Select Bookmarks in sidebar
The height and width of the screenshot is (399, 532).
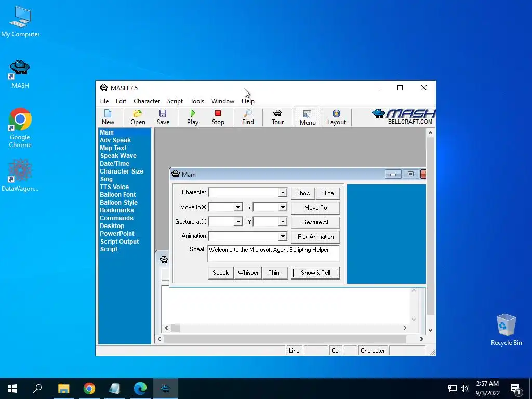(x=117, y=210)
